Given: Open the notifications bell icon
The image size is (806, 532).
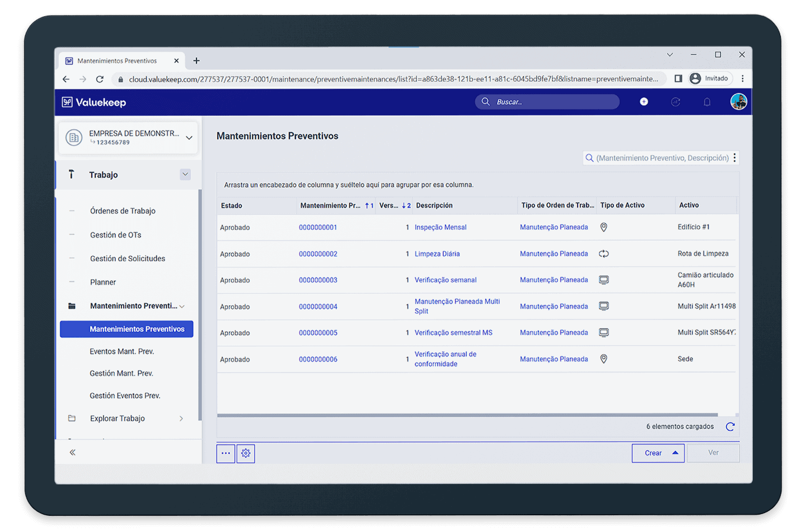Looking at the screenshot, I should pyautogui.click(x=707, y=102).
